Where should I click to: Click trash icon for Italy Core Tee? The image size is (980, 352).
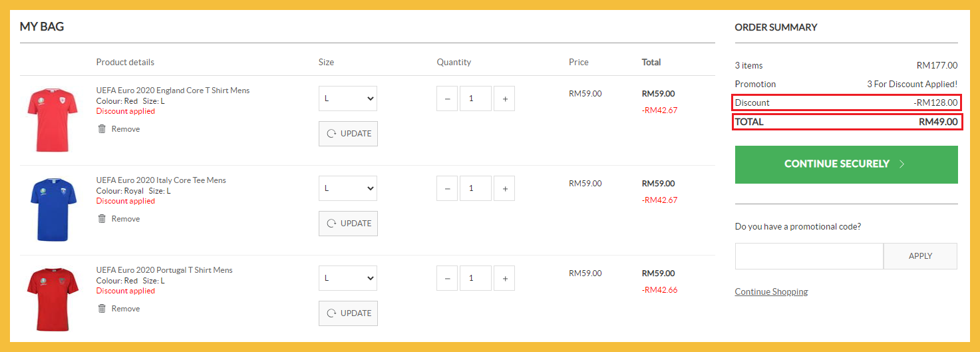102,219
